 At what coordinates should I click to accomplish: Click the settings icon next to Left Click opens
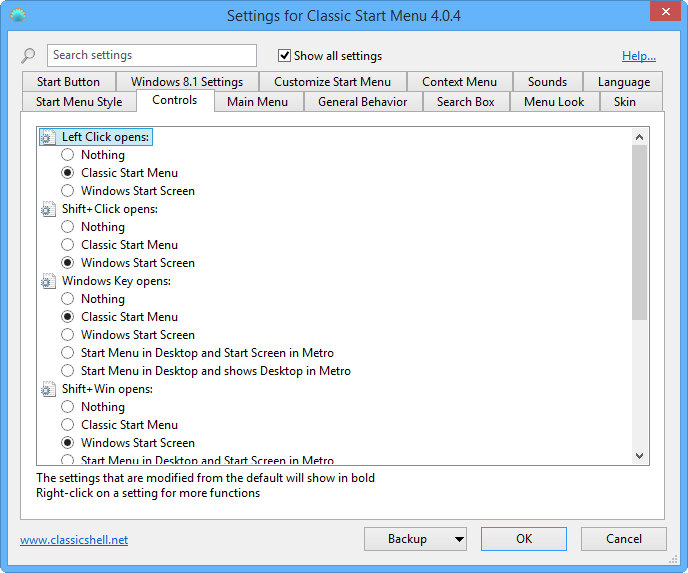pyautogui.click(x=48, y=137)
